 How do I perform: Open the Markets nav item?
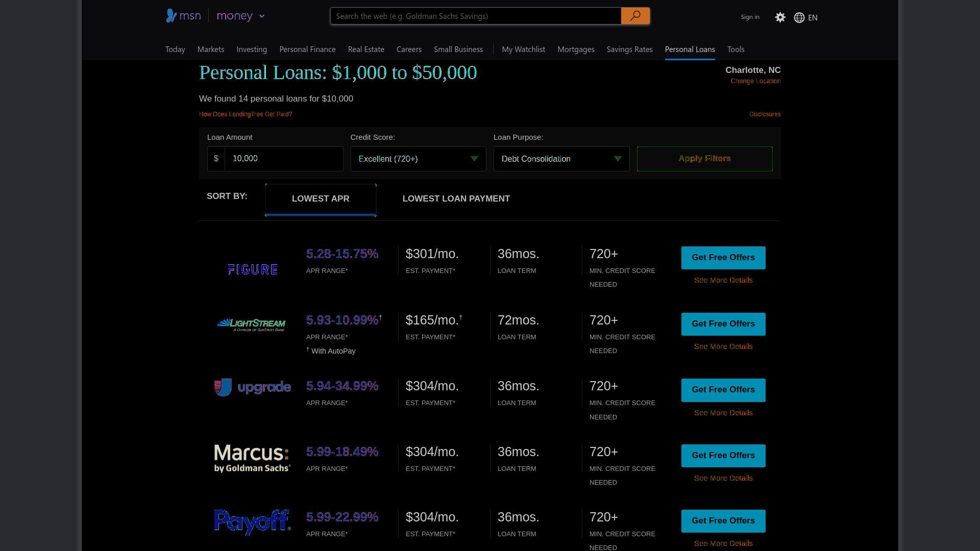click(x=211, y=49)
